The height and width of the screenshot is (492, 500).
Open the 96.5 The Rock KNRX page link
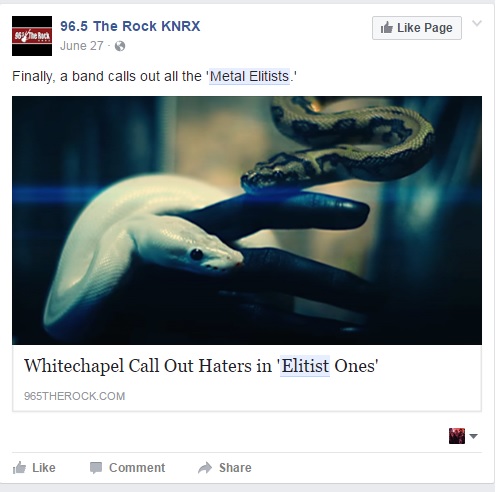(130, 26)
